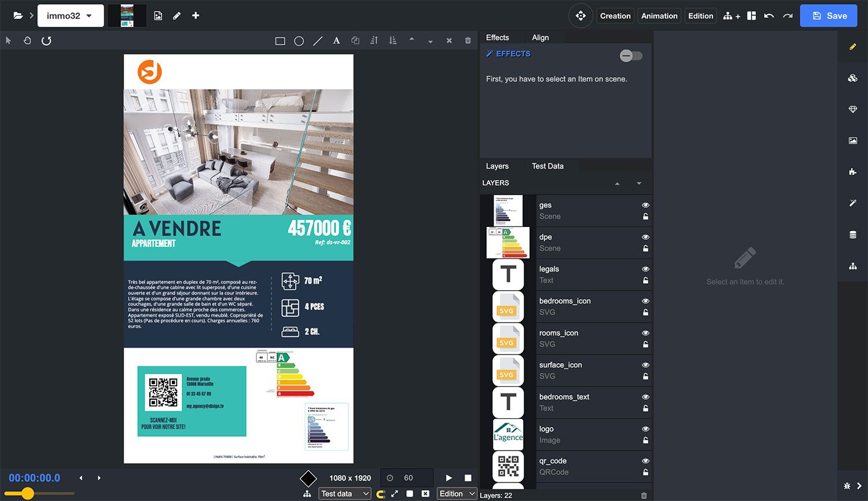
Task: Click the database icon in right sidebar
Action: coord(852,235)
